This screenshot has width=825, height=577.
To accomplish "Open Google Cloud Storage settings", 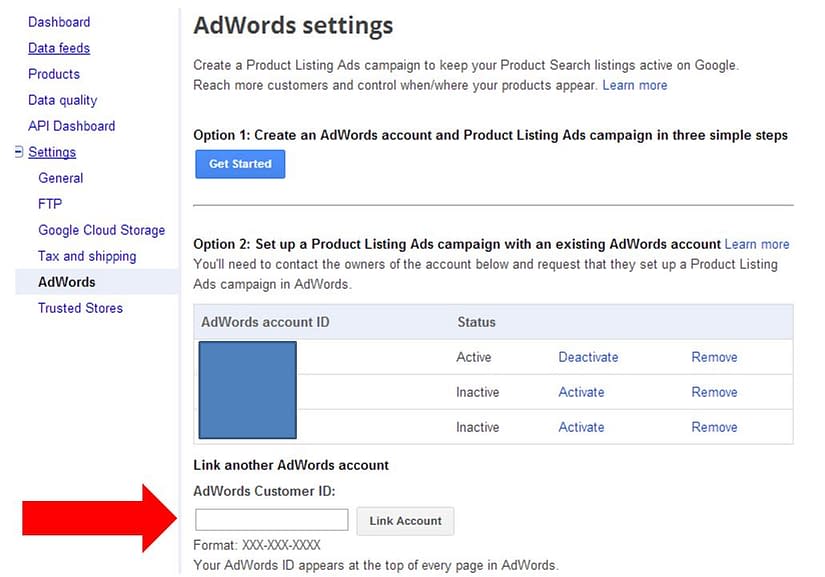I will click(102, 230).
